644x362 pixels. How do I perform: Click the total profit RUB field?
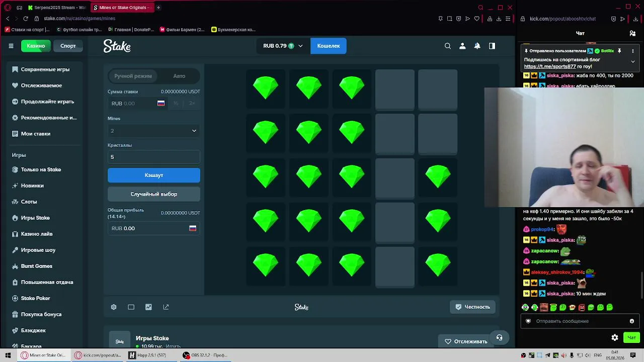[x=154, y=228]
